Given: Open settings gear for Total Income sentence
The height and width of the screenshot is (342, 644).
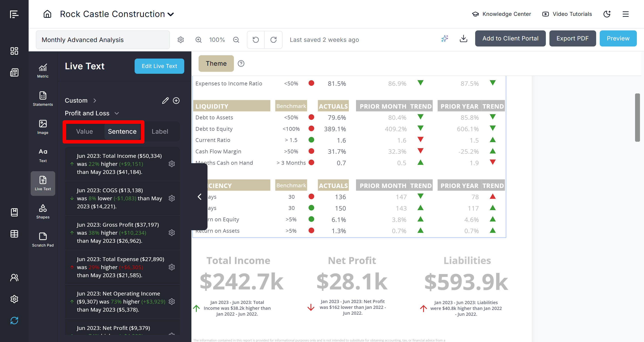Looking at the screenshot, I should pos(172,164).
